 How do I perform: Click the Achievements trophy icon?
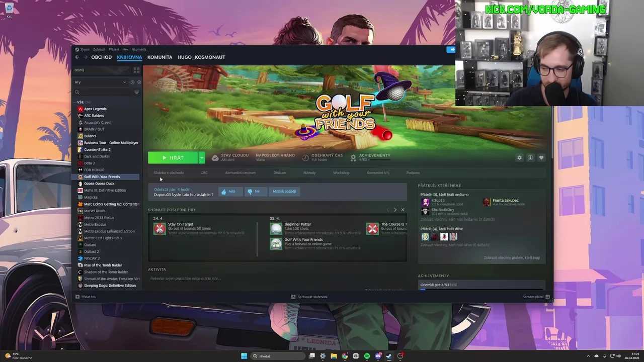[x=353, y=157]
